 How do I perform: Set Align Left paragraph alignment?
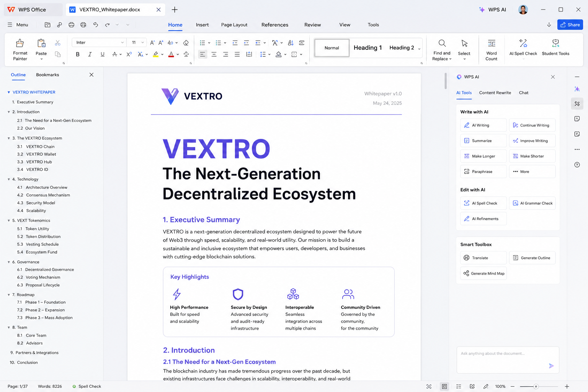203,54
